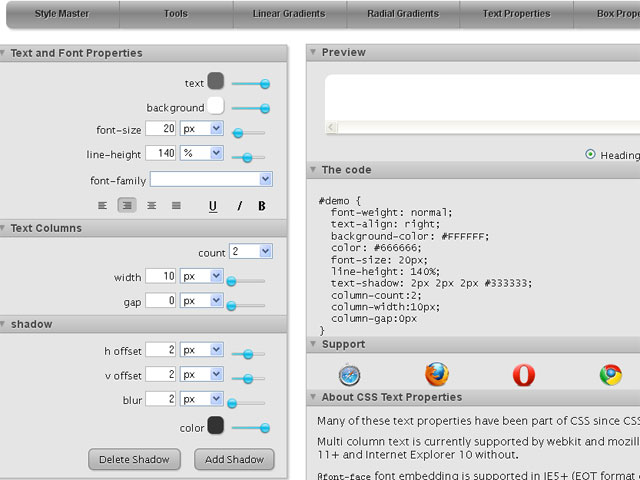
Task: Click the Safari browser support icon
Action: [349, 375]
